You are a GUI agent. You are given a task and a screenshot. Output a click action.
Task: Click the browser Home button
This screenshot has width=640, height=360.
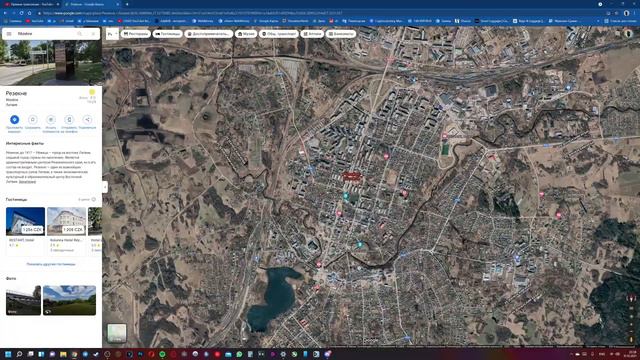click(29, 13)
